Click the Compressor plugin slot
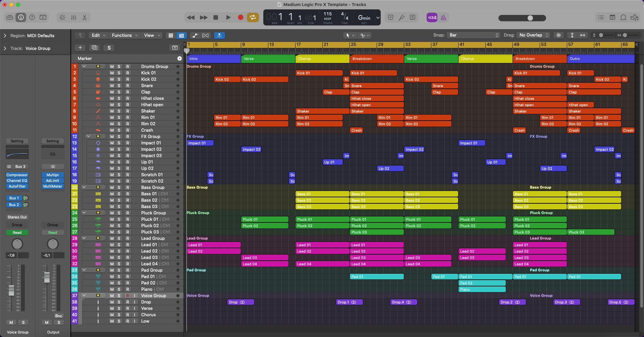 pos(17,175)
